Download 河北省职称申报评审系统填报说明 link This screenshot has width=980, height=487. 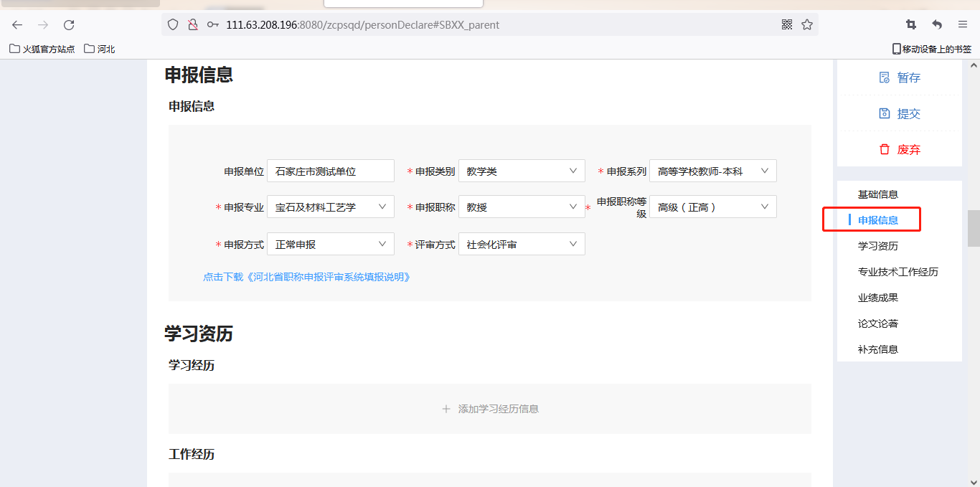[307, 277]
